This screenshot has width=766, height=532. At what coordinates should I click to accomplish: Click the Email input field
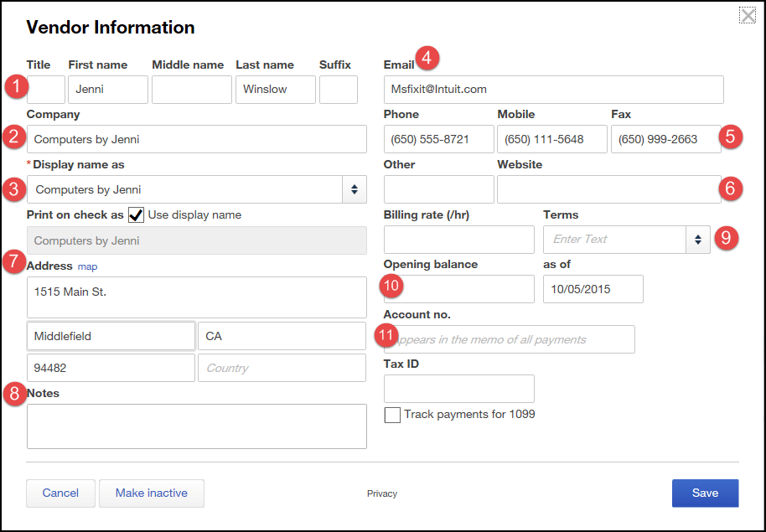tap(553, 90)
